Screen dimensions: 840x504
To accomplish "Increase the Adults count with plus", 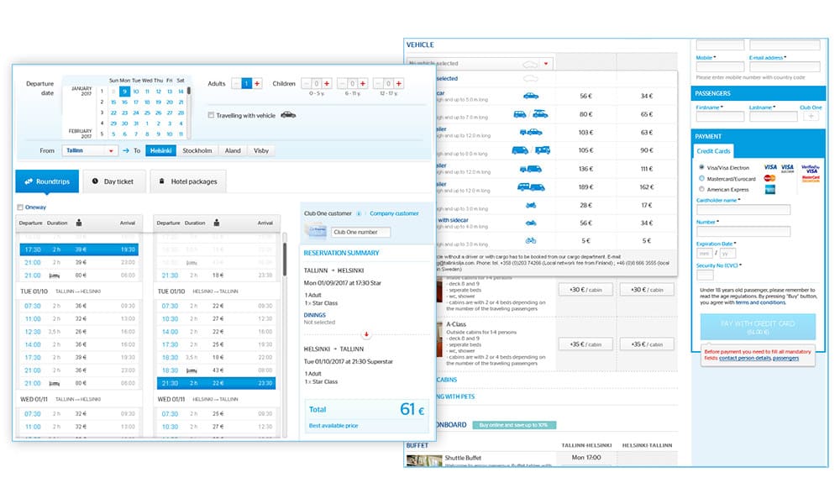I will (257, 83).
